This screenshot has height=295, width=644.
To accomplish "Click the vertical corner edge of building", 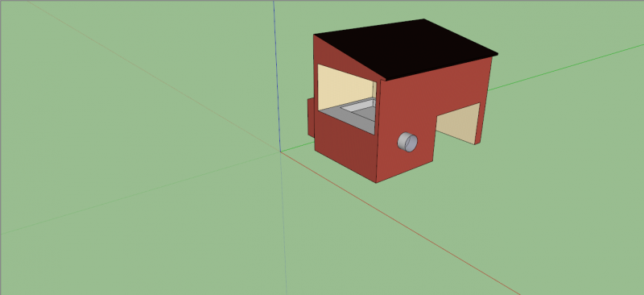I will (378, 131).
